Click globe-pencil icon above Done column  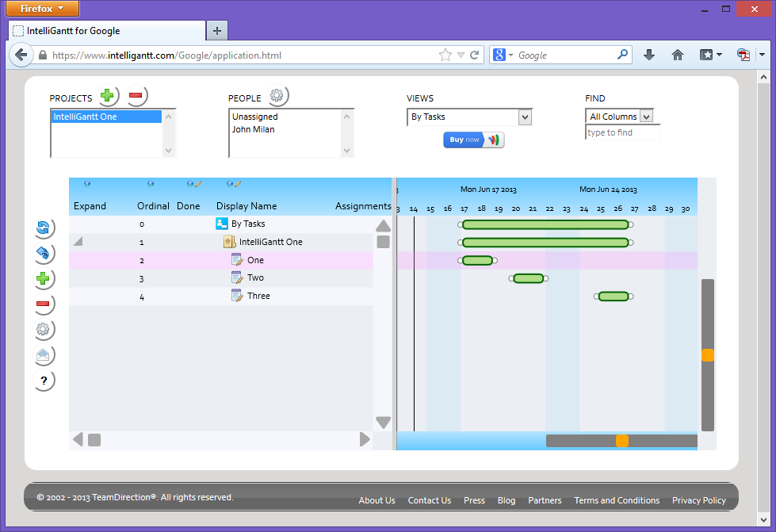click(193, 184)
